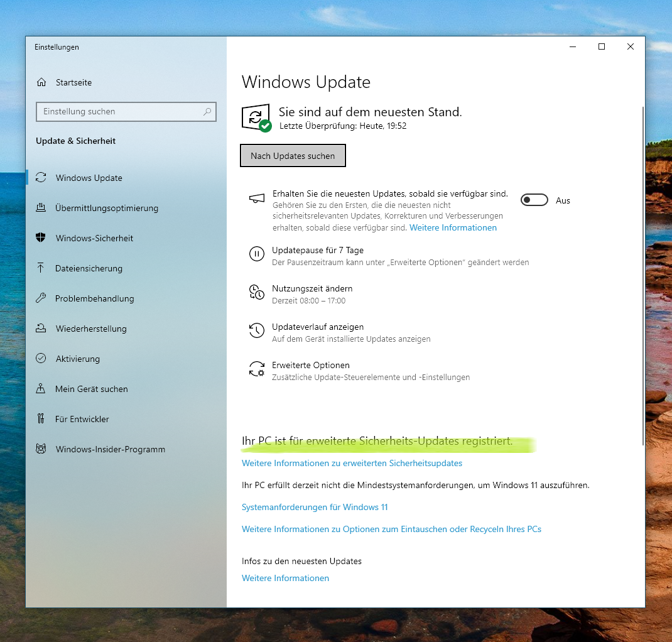Open Systemanforderungen für Windows 11 link
Viewport: 672px width, 642px height.
point(315,507)
